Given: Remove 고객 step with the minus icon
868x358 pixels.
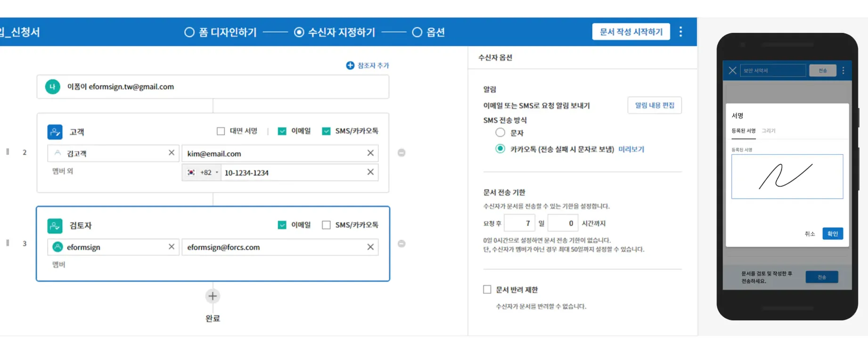Looking at the screenshot, I should 401,153.
